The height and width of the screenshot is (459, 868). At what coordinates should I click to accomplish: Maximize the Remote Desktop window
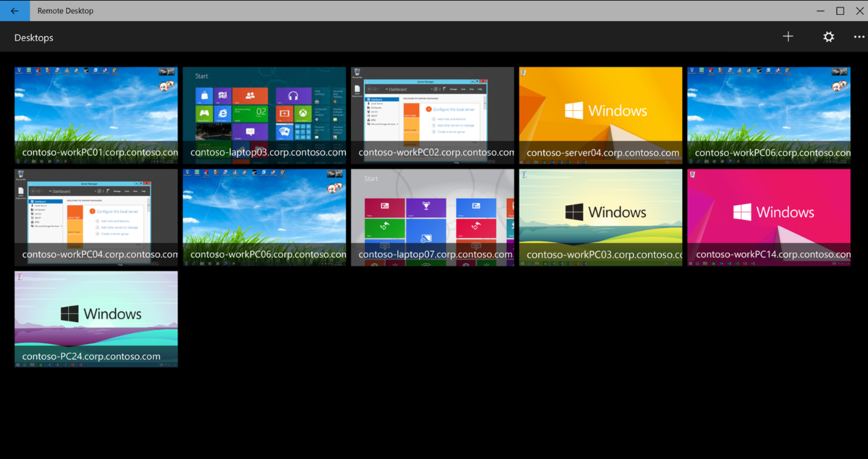tap(840, 11)
